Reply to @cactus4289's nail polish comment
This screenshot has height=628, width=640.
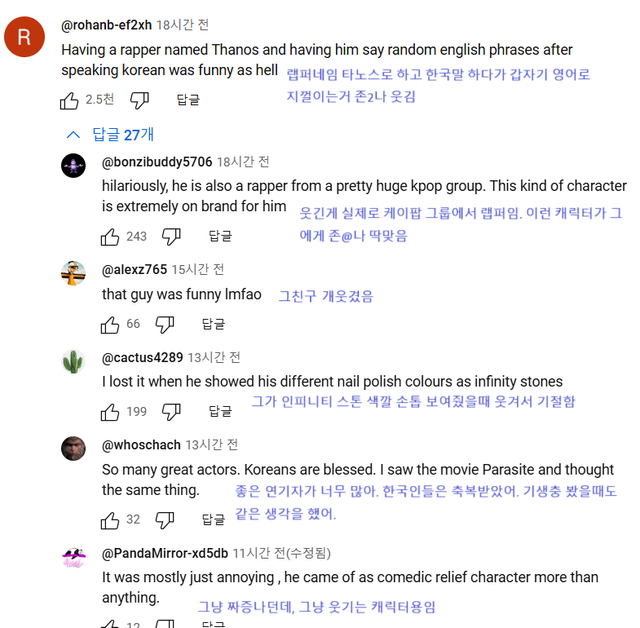click(x=220, y=411)
